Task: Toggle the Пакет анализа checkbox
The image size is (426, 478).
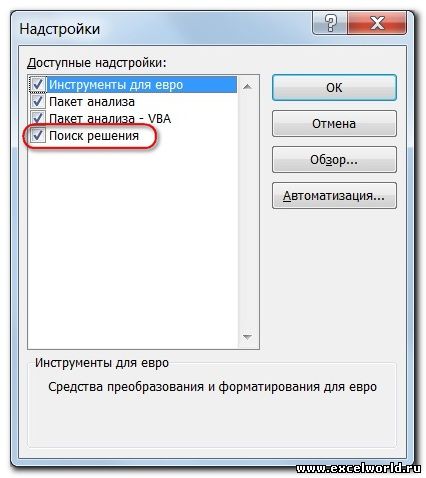Action: click(38, 101)
